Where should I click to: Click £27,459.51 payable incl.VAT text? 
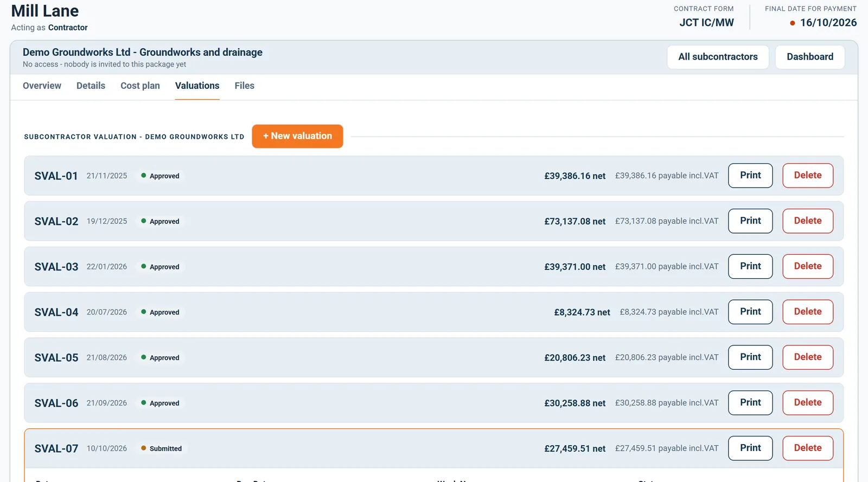(667, 448)
